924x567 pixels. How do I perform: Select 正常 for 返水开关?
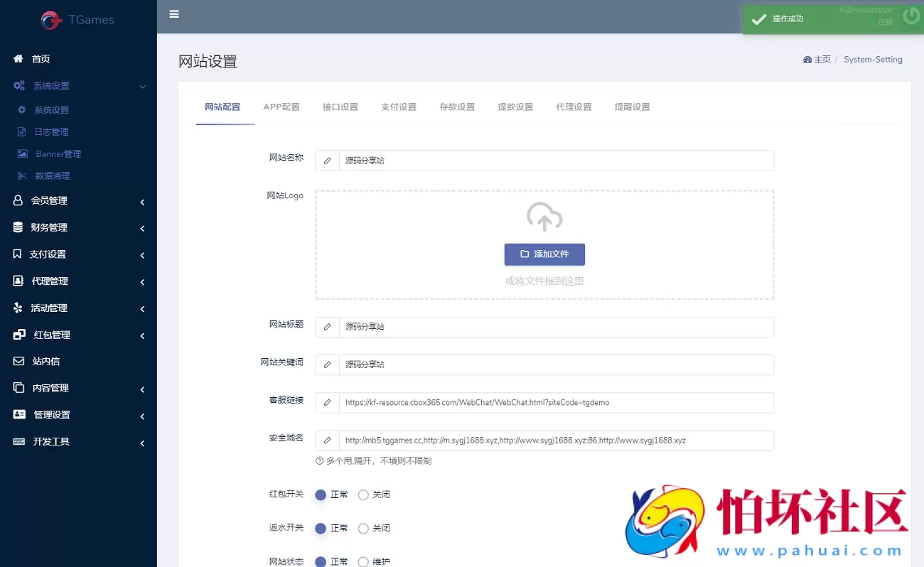(320, 528)
